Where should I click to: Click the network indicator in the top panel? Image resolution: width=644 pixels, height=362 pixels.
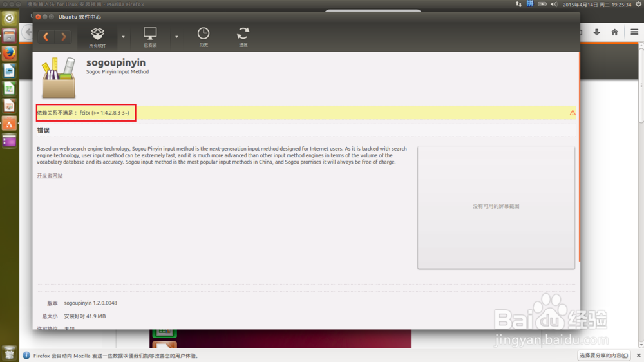point(518,4)
